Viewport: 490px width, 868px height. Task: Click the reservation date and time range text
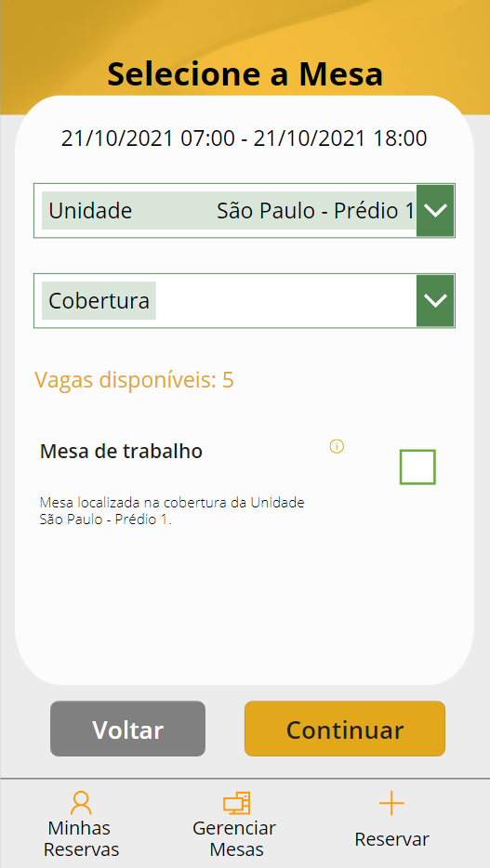pyautogui.click(x=245, y=138)
